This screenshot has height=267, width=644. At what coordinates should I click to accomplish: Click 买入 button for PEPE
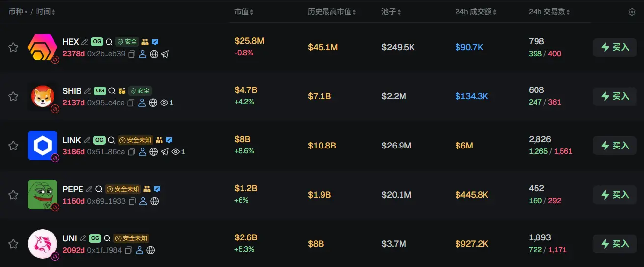click(615, 195)
